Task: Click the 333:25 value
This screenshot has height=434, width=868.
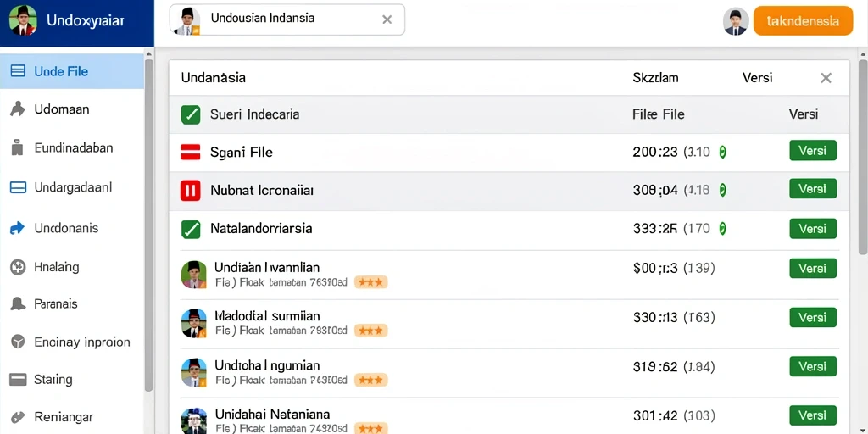Action: (655, 228)
